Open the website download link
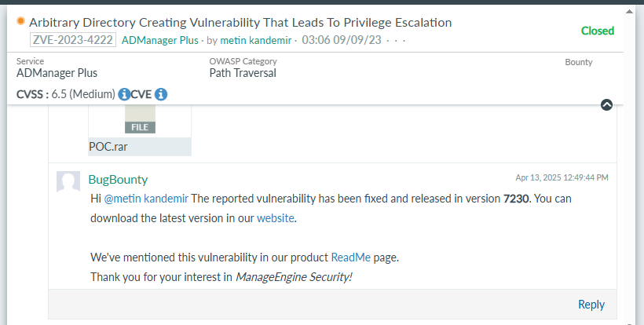This screenshot has width=644, height=325. pyautogui.click(x=276, y=217)
